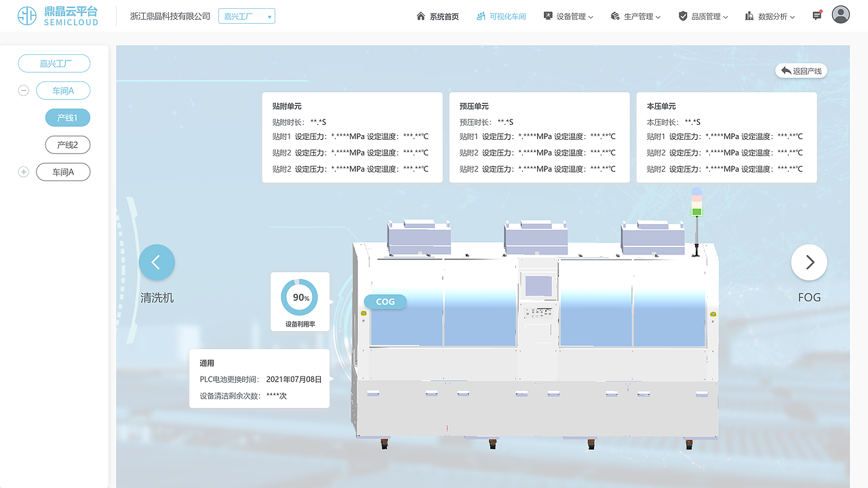Expand the bottom 车间A node
Image resolution: width=868 pixels, height=488 pixels.
[x=23, y=172]
